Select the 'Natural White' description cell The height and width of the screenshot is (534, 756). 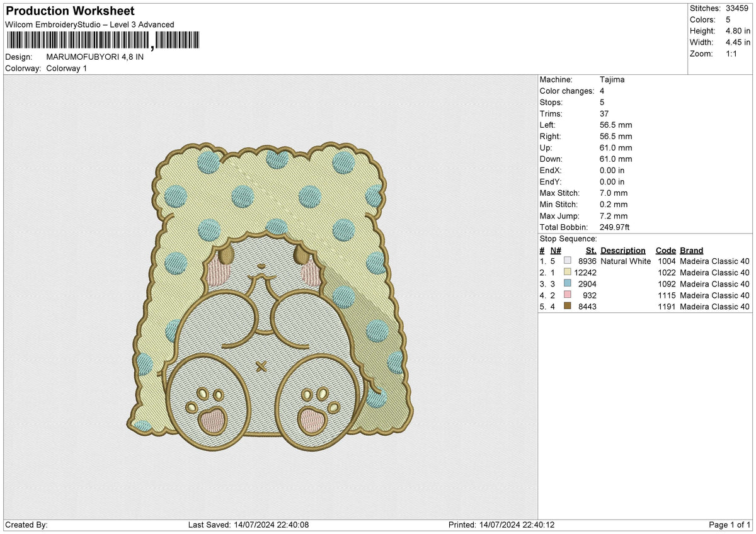coord(626,261)
